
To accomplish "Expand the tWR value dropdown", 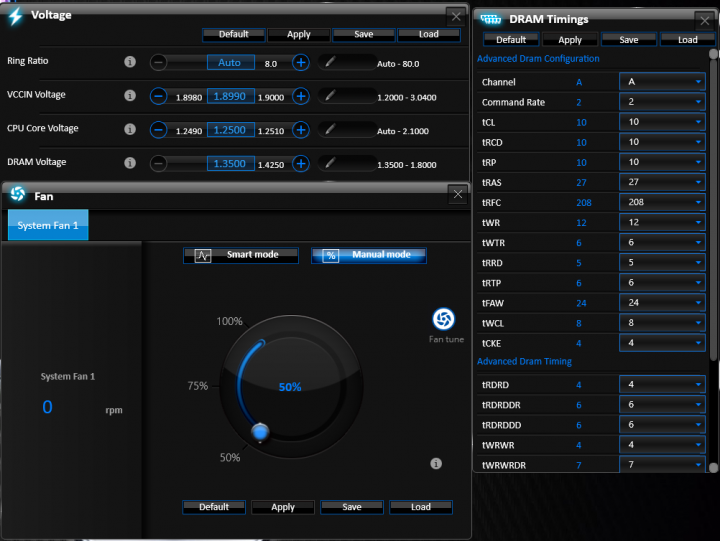I will pyautogui.click(x=662, y=223).
